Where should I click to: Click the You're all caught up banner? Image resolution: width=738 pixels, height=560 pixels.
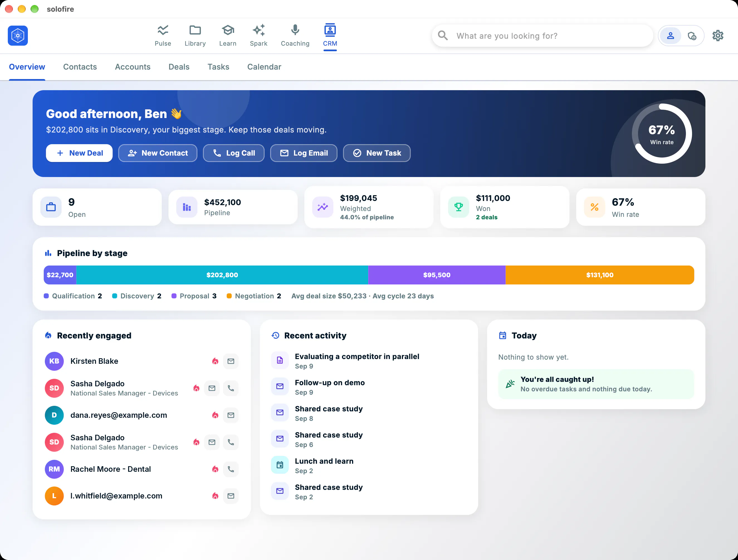coord(596,384)
